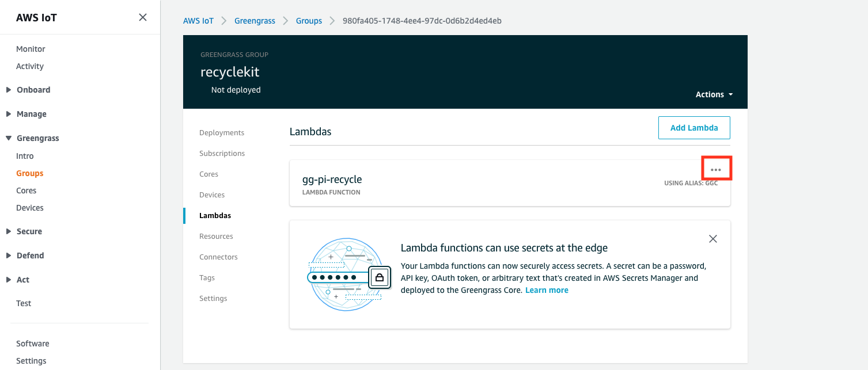Viewport: 868px width, 370px height.
Task: Go to AWS IoT breadcrumb link
Action: (x=198, y=21)
